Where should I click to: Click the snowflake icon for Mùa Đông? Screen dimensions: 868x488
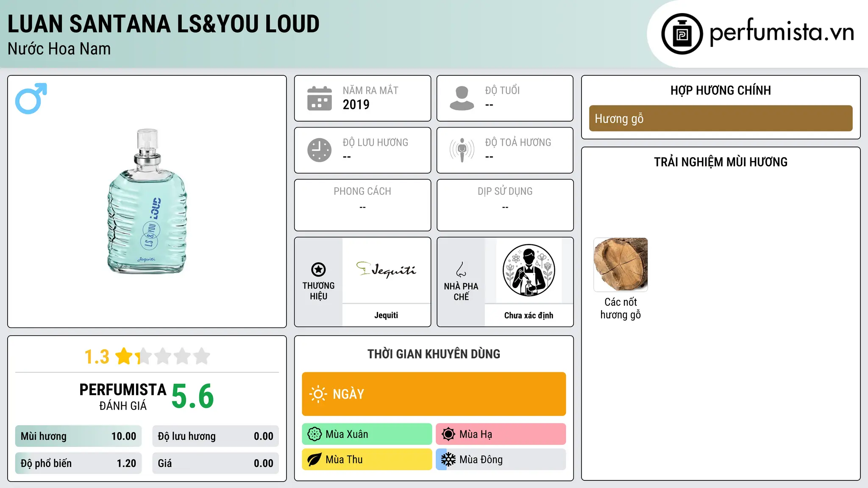448,460
